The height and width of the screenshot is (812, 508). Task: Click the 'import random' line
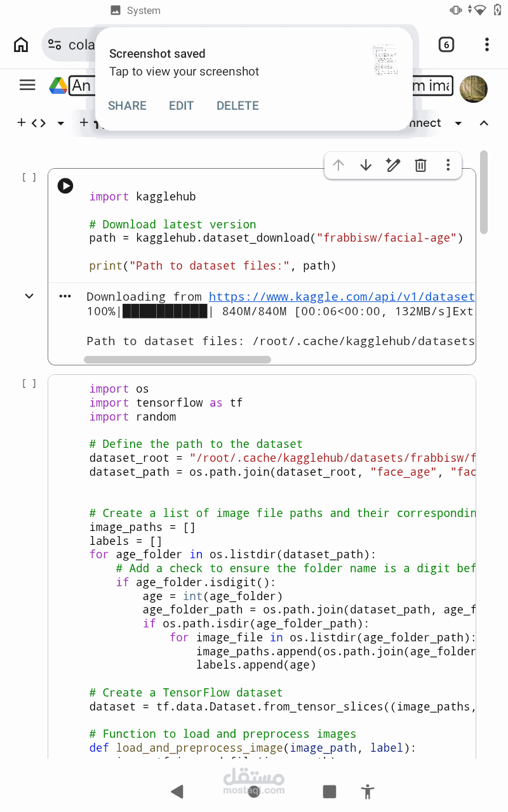133,417
